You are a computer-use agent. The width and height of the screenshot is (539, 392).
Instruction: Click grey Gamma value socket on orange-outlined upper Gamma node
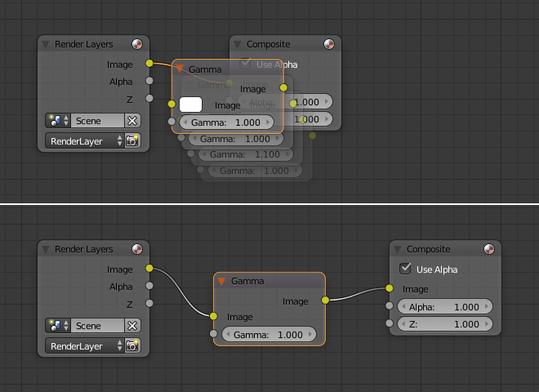pyautogui.click(x=171, y=121)
